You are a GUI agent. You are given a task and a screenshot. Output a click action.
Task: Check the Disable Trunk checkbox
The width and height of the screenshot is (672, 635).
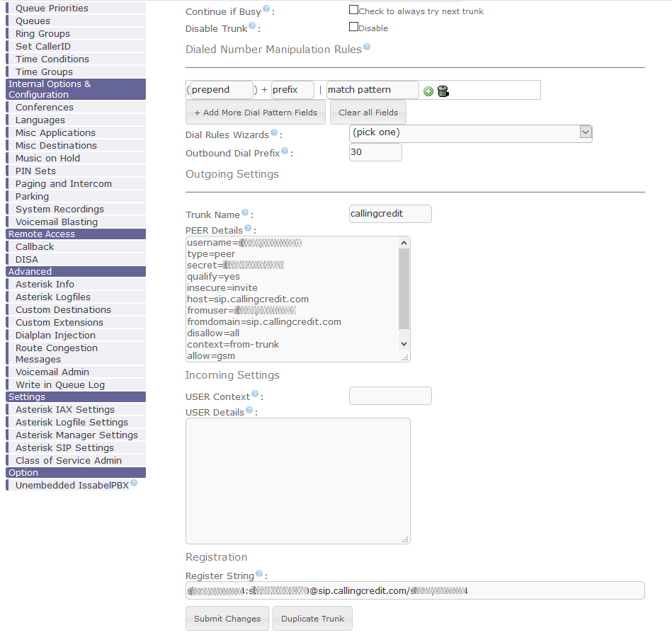click(x=353, y=27)
